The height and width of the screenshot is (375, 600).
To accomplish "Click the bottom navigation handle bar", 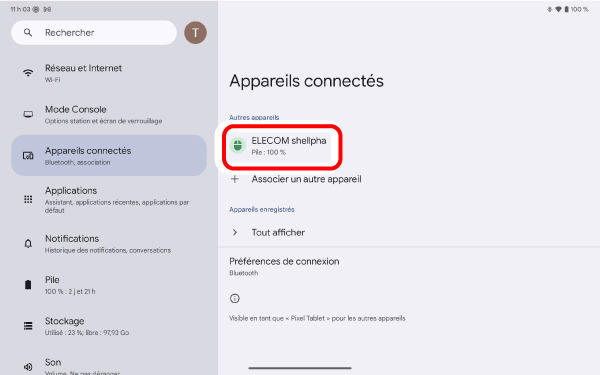I will click(300, 368).
